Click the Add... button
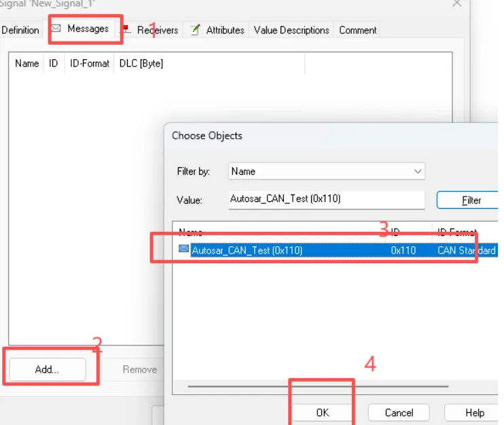Image resolution: width=504 pixels, height=425 pixels. click(48, 369)
